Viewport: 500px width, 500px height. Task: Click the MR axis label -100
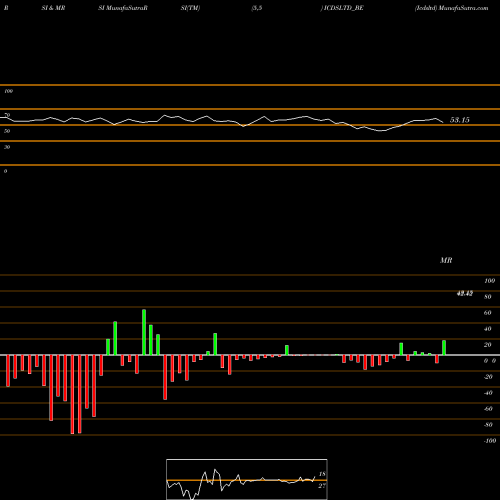(x=490, y=441)
